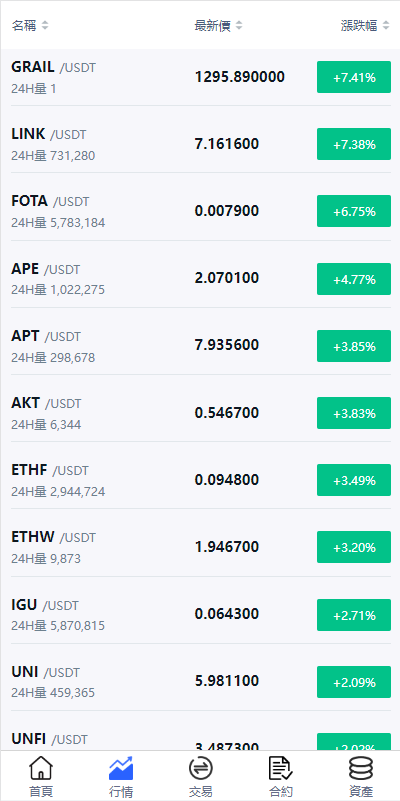Viewport: 400px width, 801px height.
Task: Click the IGU +2.71% change badge
Action: (354, 615)
